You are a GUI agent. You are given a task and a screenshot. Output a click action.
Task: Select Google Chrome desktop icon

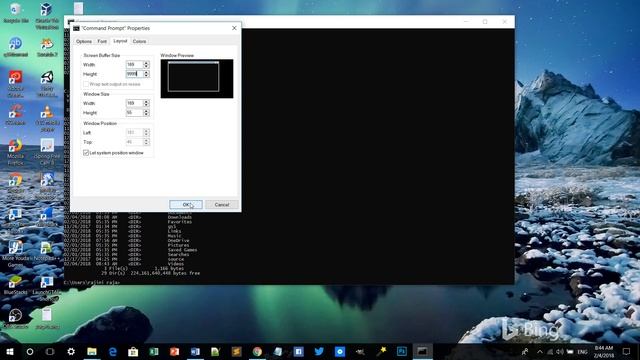pos(16,186)
